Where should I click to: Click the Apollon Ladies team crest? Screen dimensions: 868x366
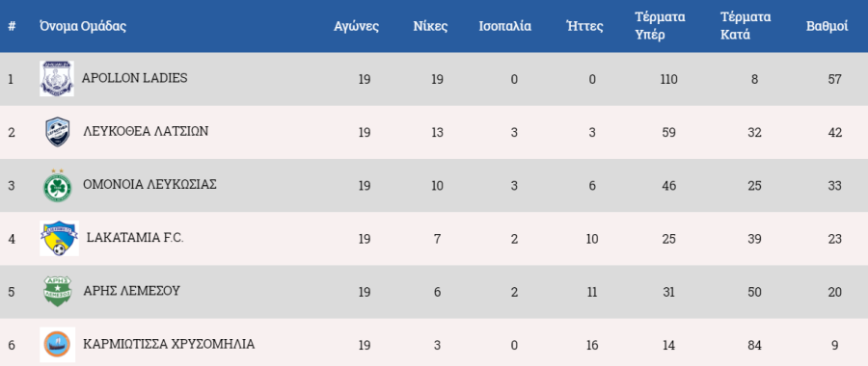pos(57,79)
